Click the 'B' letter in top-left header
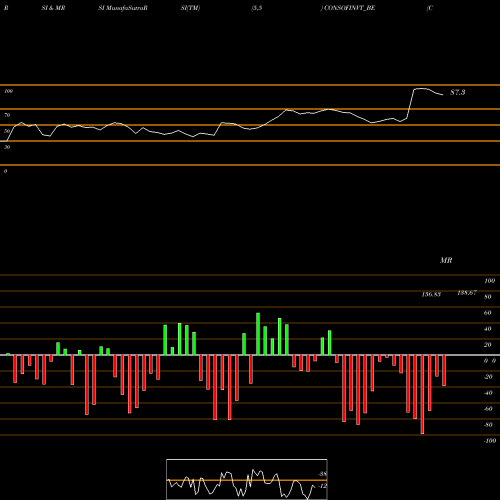The height and width of the screenshot is (500, 500). [6, 8]
